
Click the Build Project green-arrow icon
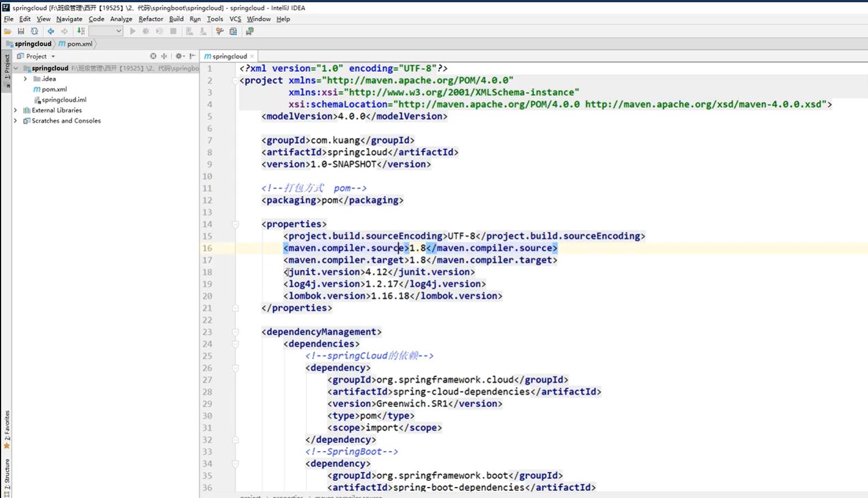[81, 32]
